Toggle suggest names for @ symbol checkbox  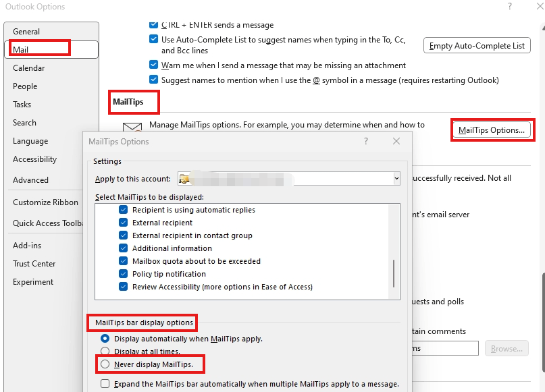pyautogui.click(x=153, y=80)
